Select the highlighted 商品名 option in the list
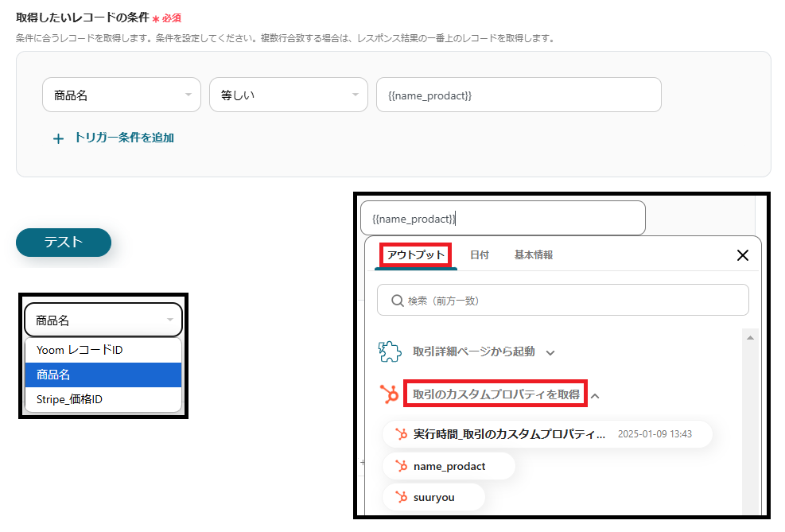785x532 pixels. tap(103, 375)
